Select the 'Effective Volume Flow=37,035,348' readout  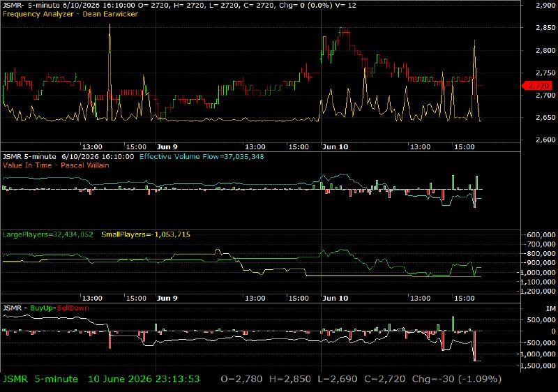(202, 156)
